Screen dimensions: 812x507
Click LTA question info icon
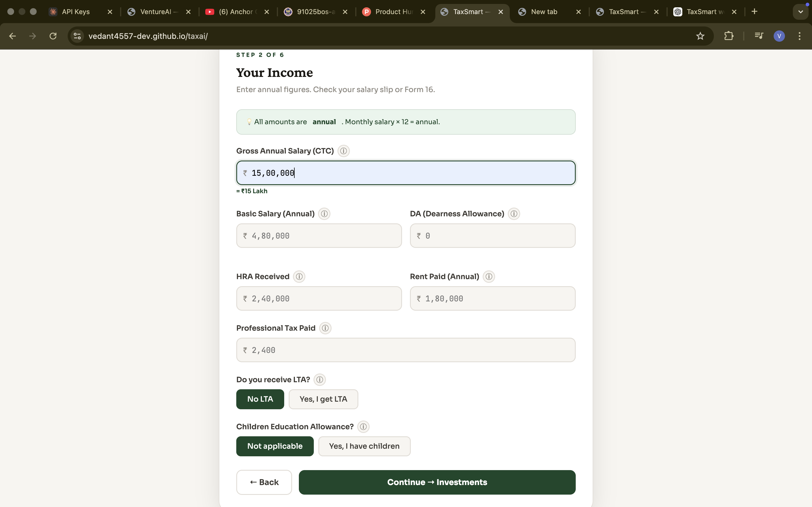click(319, 380)
